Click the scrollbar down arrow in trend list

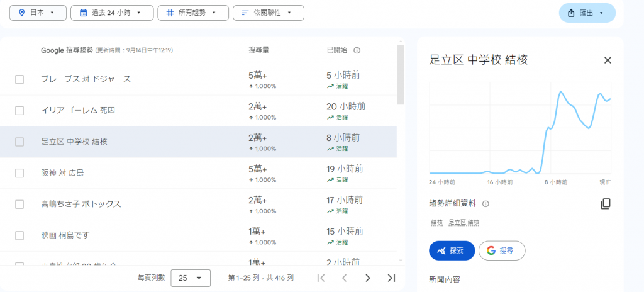pos(401,261)
